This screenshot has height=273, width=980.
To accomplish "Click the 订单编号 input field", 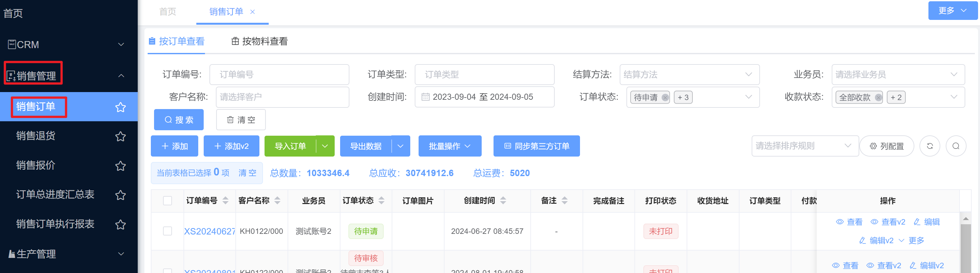I will pyautogui.click(x=279, y=74).
